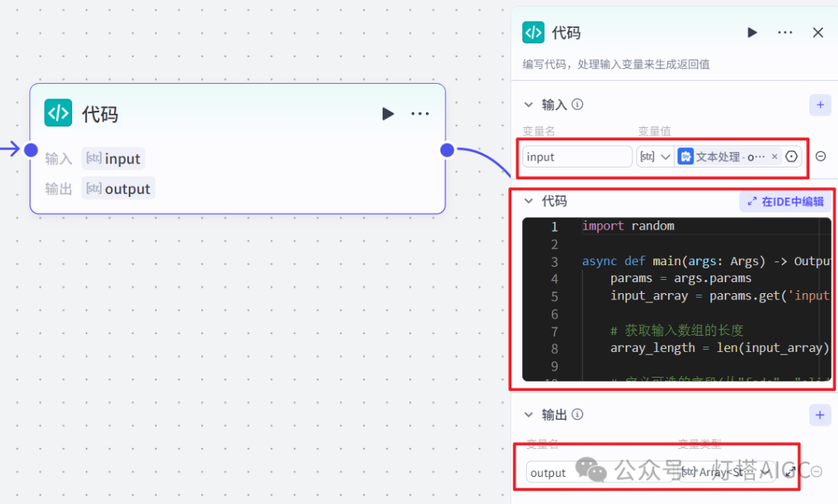Add a new output variable

coord(820,415)
